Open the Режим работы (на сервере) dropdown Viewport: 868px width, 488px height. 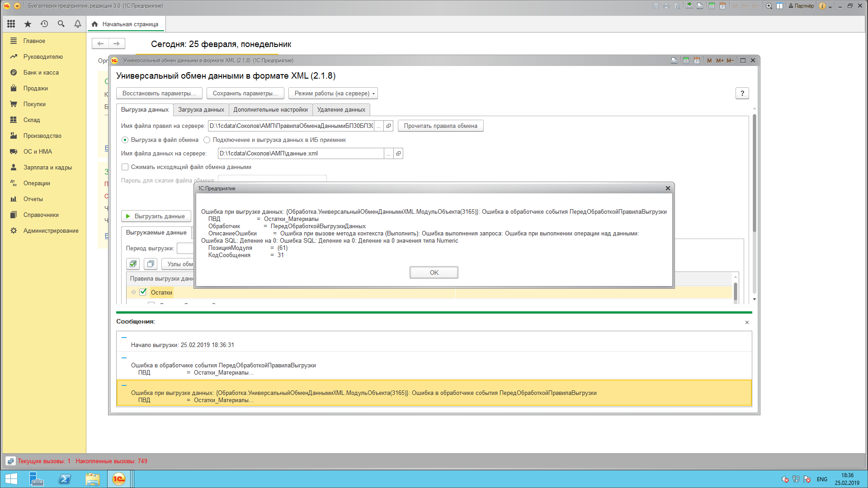click(333, 93)
